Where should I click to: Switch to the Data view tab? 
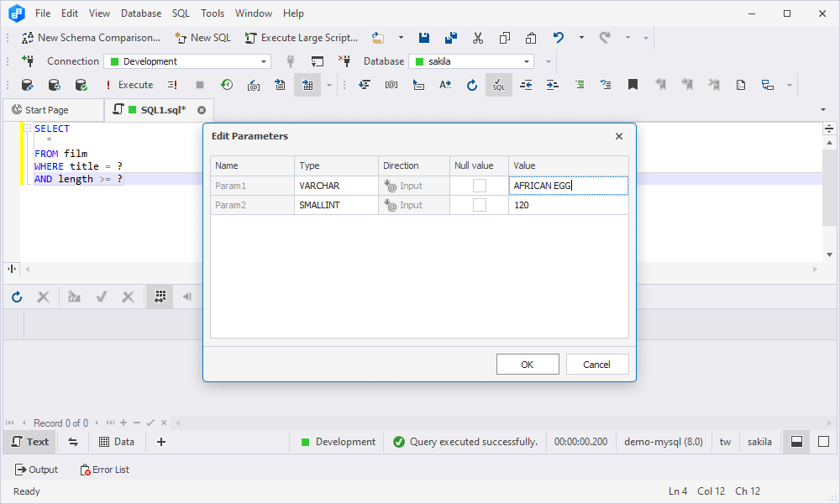117,441
